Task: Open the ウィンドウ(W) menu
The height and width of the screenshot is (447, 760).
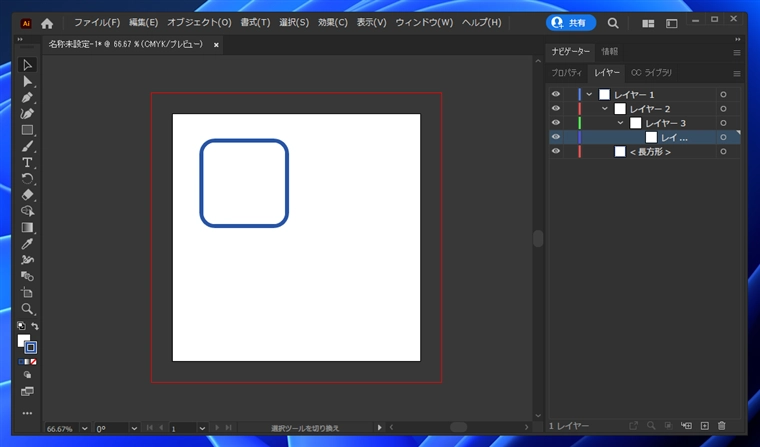Action: click(424, 22)
